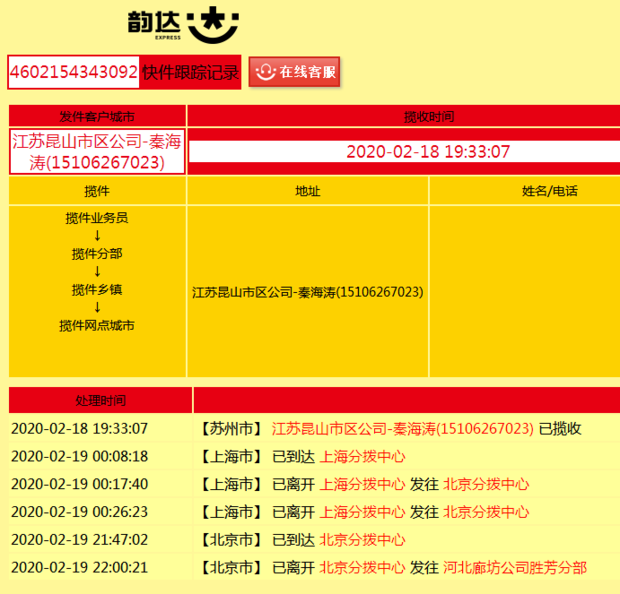The width and height of the screenshot is (620, 594).
Task: Select the 发件客户城市 column header
Action: click(97, 116)
